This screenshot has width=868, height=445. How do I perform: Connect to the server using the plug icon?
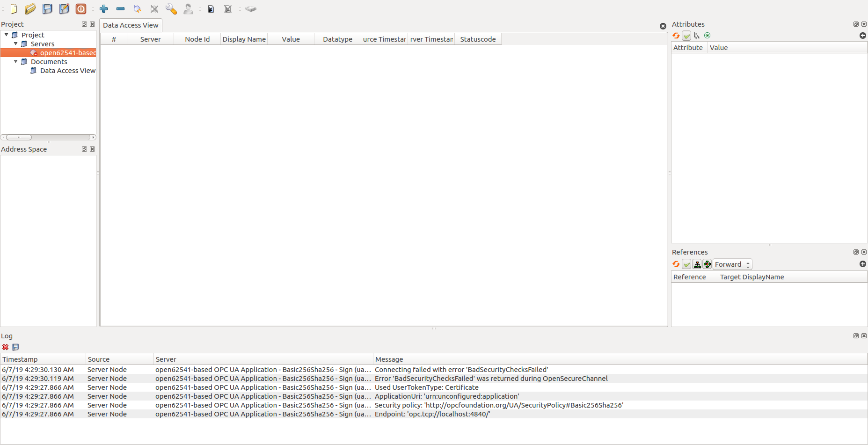coord(137,9)
